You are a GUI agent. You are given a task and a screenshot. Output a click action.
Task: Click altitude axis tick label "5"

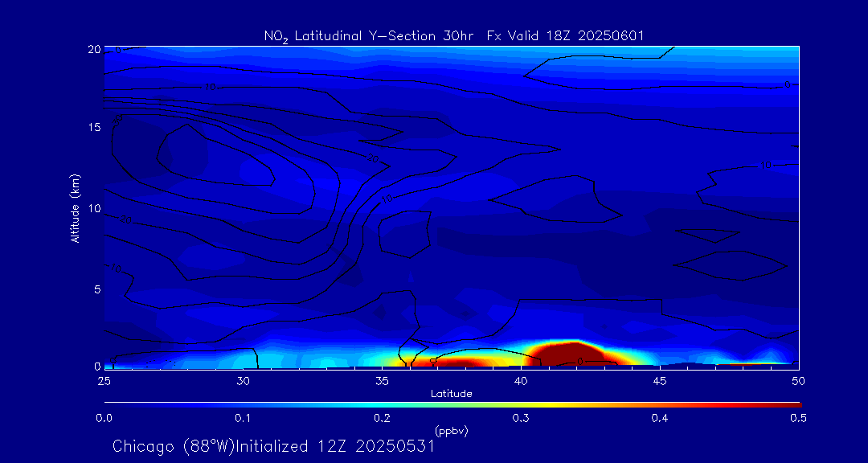(97, 289)
